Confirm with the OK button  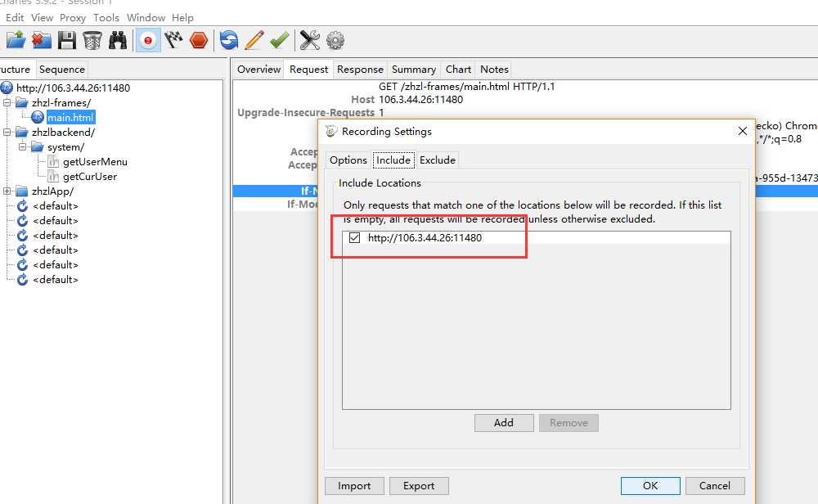pyautogui.click(x=650, y=486)
